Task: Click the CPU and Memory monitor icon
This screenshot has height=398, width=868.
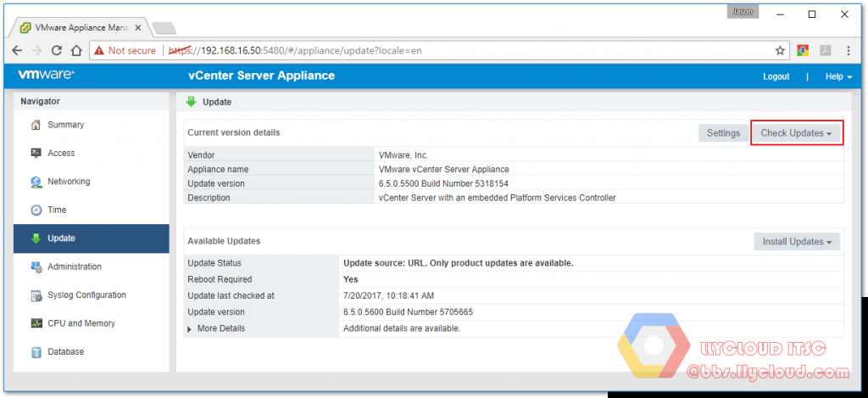Action: click(x=36, y=323)
